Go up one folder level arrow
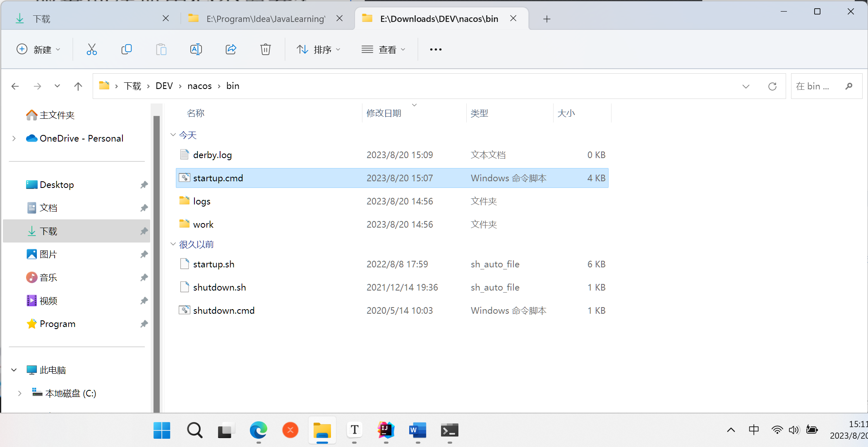Image resolution: width=868 pixels, height=447 pixels. click(x=78, y=86)
